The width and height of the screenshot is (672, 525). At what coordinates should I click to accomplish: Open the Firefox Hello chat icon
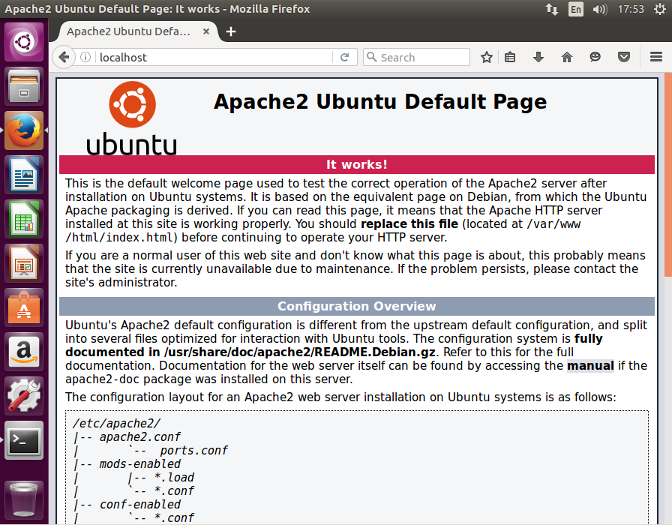[x=595, y=57]
